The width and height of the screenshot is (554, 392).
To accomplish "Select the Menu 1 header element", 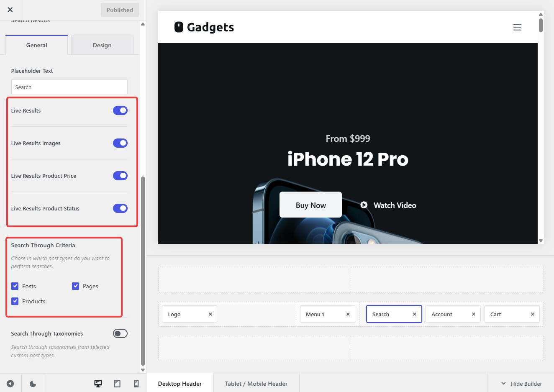I will click(x=328, y=314).
